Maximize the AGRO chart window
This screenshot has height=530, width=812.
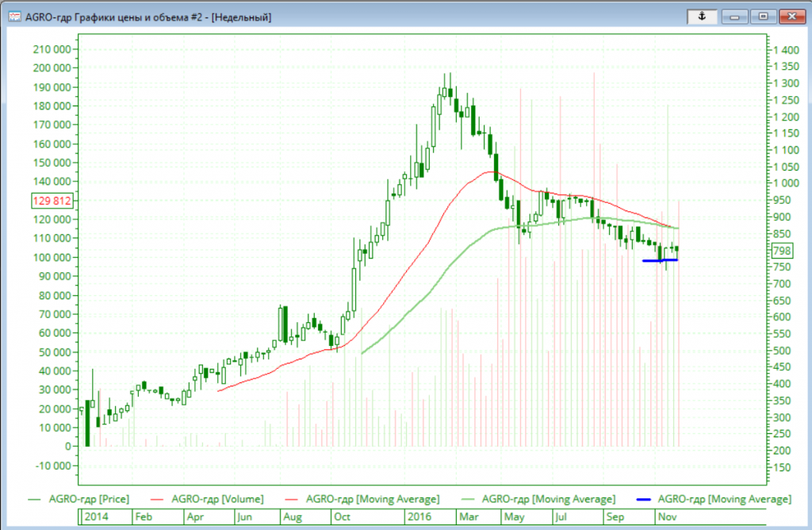point(763,17)
